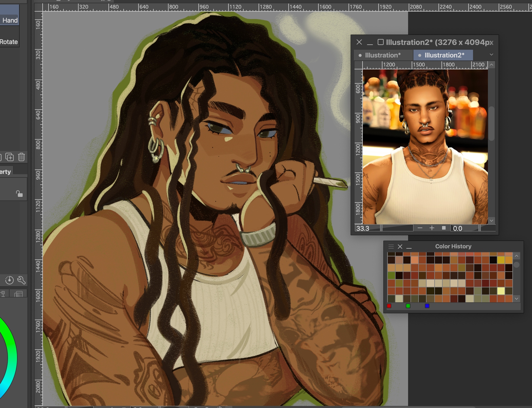The height and width of the screenshot is (408, 532).
Task: Zoom in using the plus icon
Action: pos(432,228)
